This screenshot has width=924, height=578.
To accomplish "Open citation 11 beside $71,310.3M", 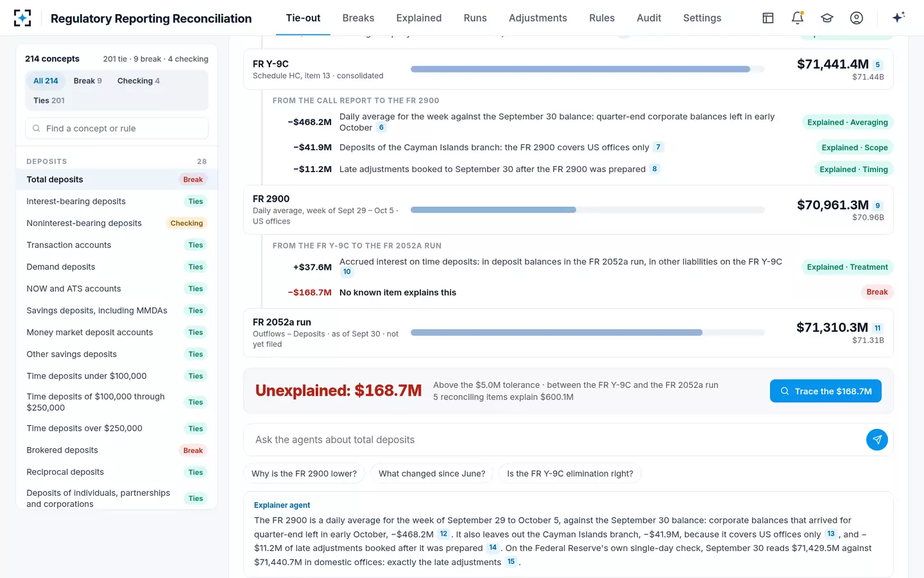I will 878,328.
